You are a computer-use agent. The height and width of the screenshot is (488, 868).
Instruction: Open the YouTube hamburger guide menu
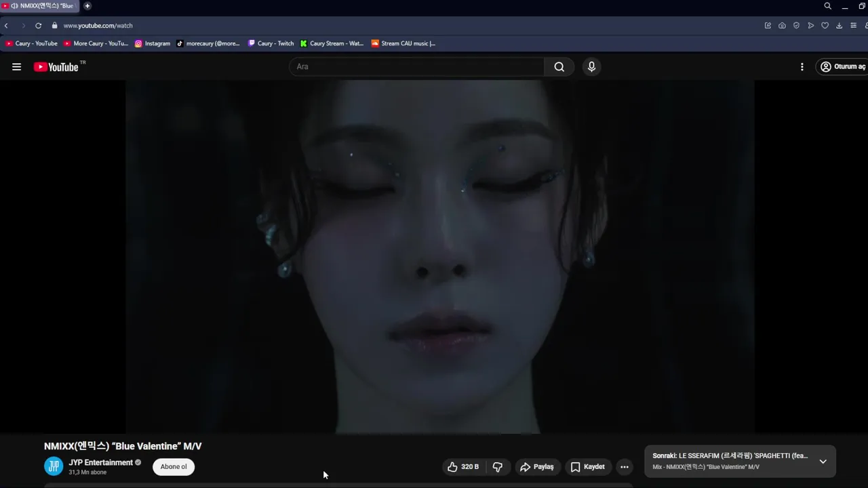click(16, 66)
